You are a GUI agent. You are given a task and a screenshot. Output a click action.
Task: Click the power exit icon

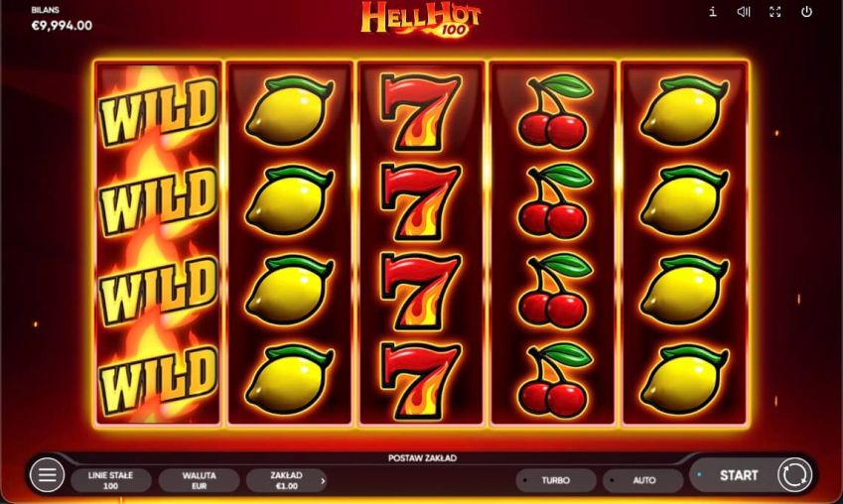pos(806,12)
